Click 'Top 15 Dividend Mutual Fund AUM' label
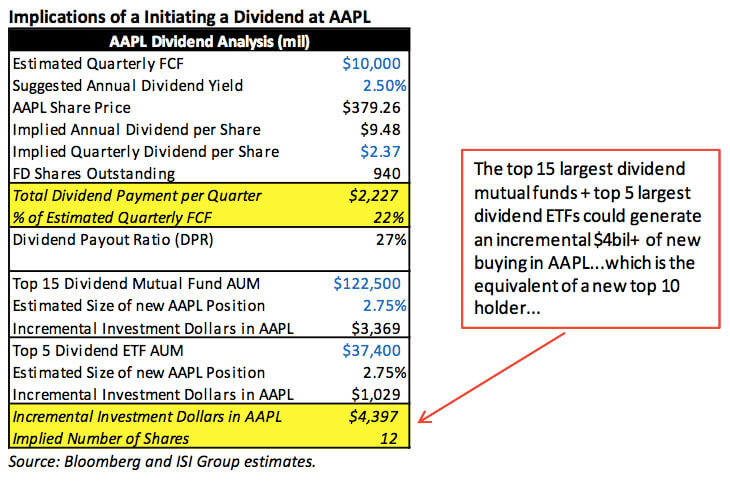 [x=136, y=284]
